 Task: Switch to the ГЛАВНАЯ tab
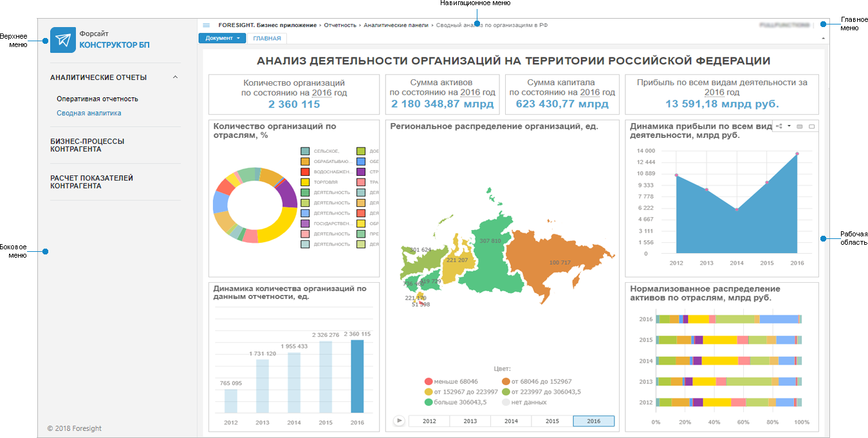pos(266,39)
